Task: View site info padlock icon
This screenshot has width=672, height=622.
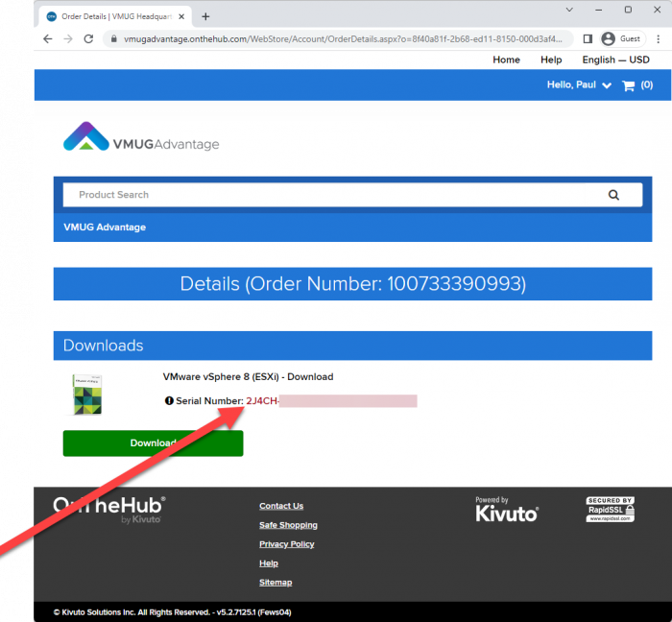Action: 113,39
